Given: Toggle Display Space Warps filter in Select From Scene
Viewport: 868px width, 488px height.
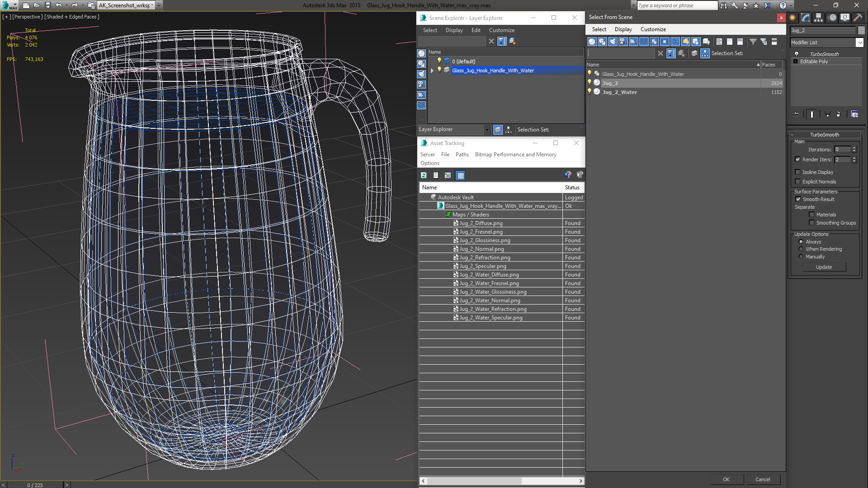Looking at the screenshot, I should pos(644,42).
